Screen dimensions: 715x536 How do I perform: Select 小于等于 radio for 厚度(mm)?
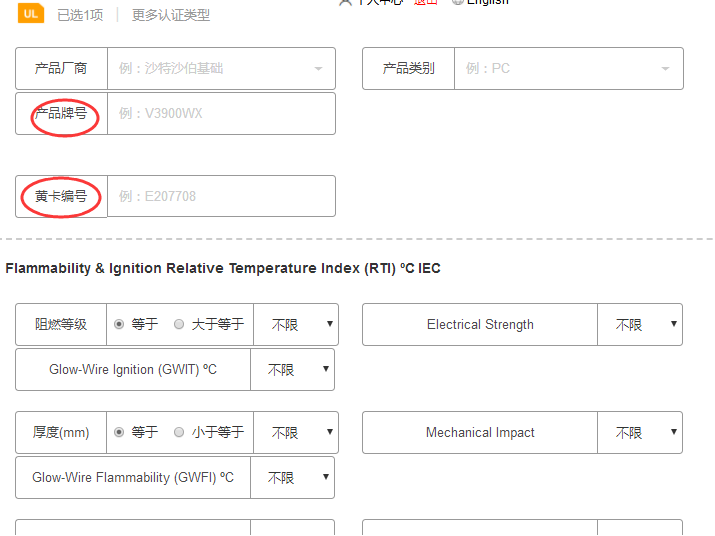pos(179,432)
